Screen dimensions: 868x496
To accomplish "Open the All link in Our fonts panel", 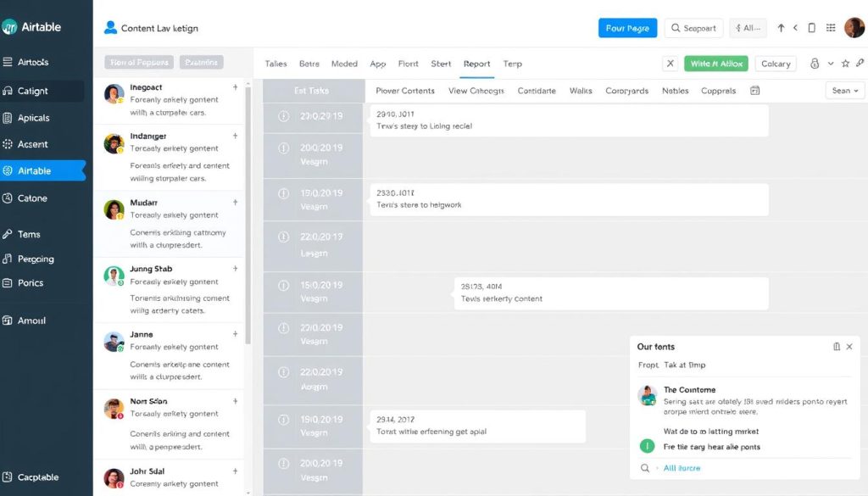I will pyautogui.click(x=682, y=468).
